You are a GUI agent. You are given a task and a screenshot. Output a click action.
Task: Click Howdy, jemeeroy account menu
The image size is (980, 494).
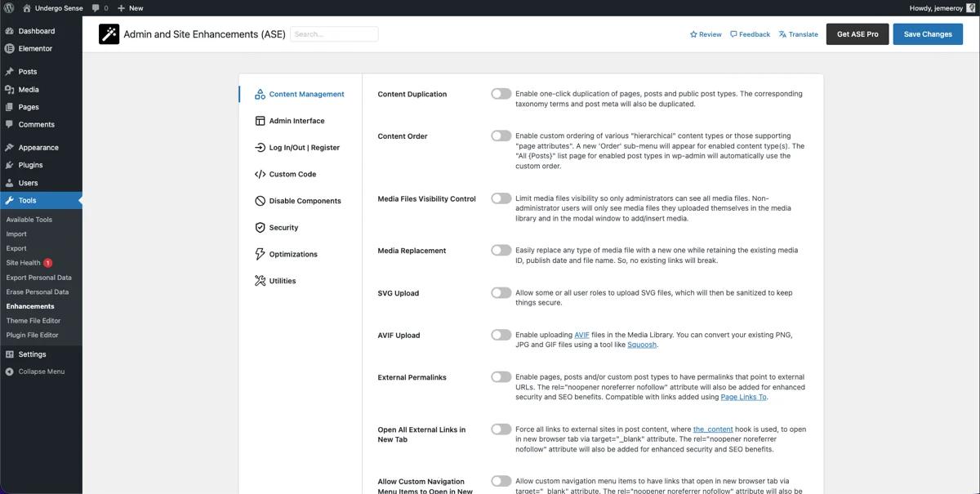tap(942, 8)
